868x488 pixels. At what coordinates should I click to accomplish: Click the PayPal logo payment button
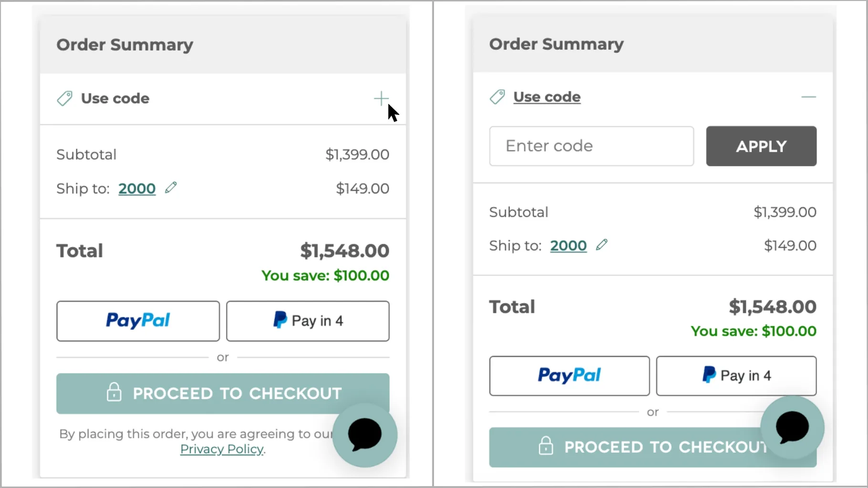pyautogui.click(x=138, y=321)
